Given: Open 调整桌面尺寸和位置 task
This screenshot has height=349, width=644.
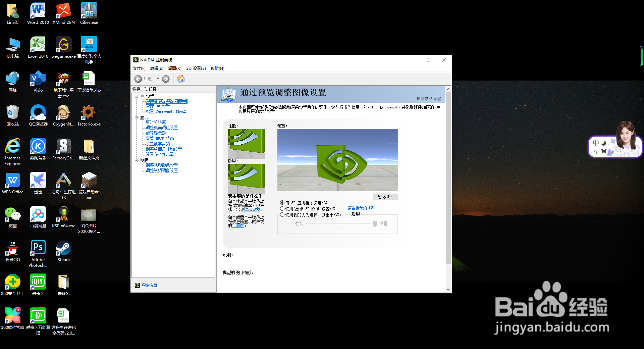Looking at the screenshot, I should 164,149.
